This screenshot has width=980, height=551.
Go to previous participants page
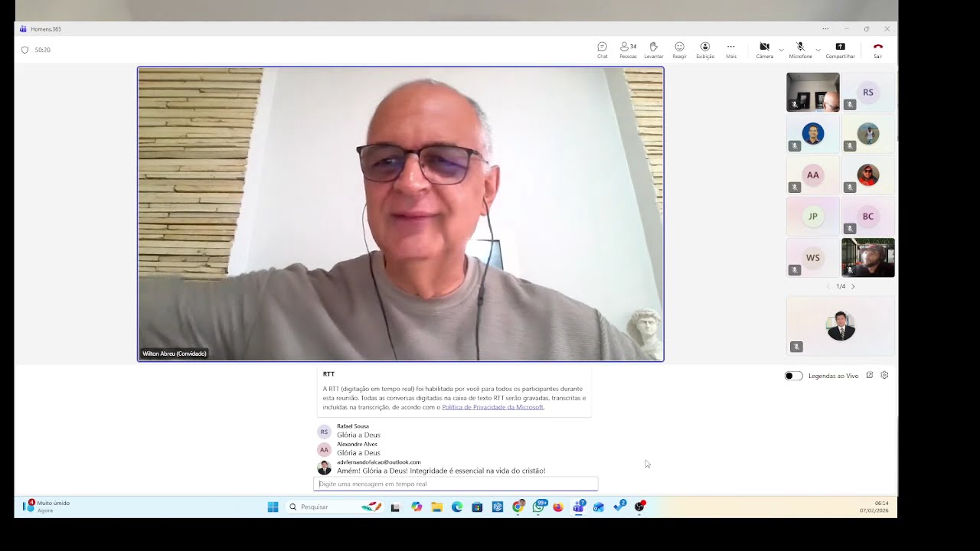pyautogui.click(x=828, y=286)
